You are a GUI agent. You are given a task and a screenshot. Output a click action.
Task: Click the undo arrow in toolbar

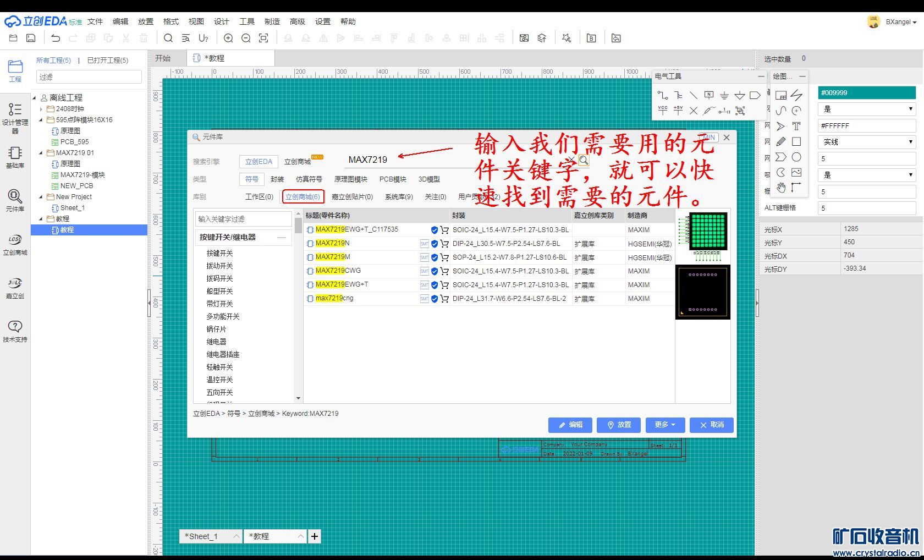click(56, 38)
